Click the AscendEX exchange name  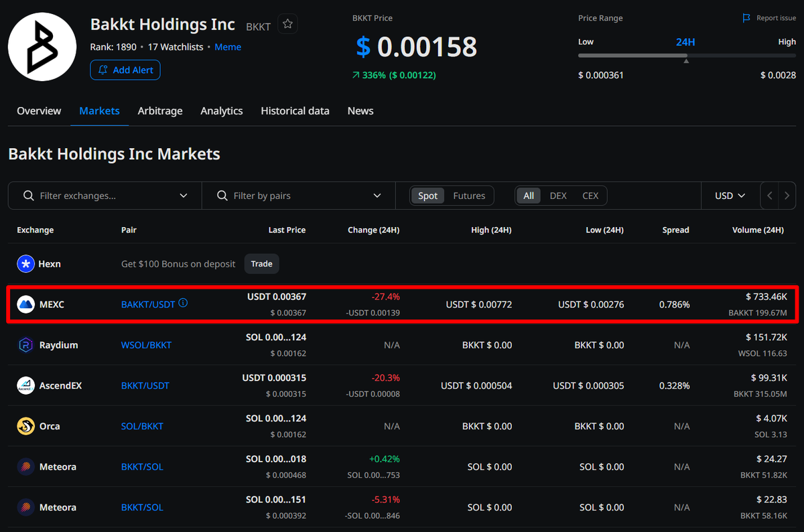60,386
